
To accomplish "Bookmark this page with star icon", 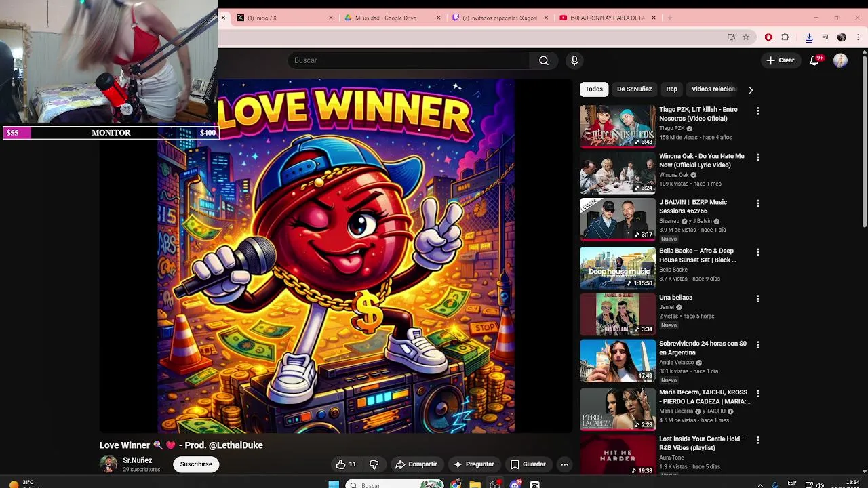I will click(746, 37).
